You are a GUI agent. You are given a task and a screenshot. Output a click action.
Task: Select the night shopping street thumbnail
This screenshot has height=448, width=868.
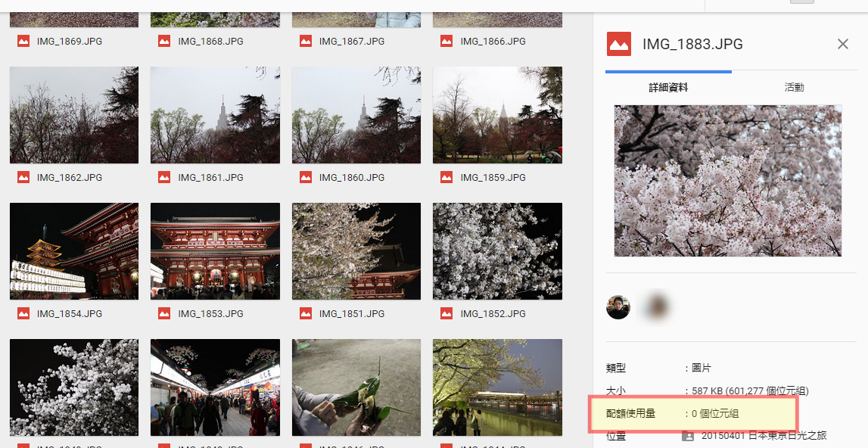tap(215, 387)
